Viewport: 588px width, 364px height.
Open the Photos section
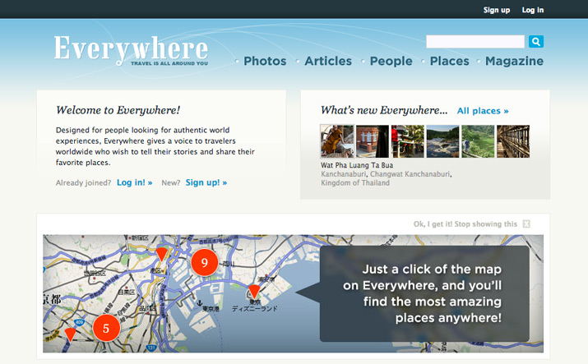pos(265,61)
